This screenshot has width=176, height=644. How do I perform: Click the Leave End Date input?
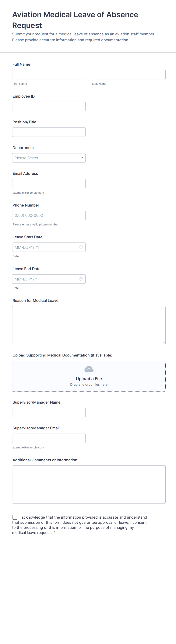tap(45, 279)
